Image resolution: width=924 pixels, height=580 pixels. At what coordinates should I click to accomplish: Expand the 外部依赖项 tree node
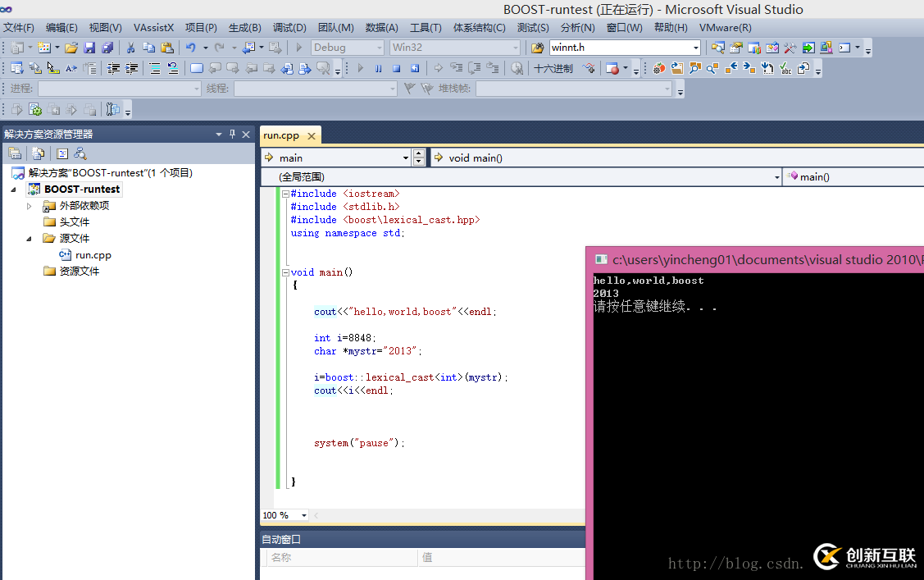(30, 206)
